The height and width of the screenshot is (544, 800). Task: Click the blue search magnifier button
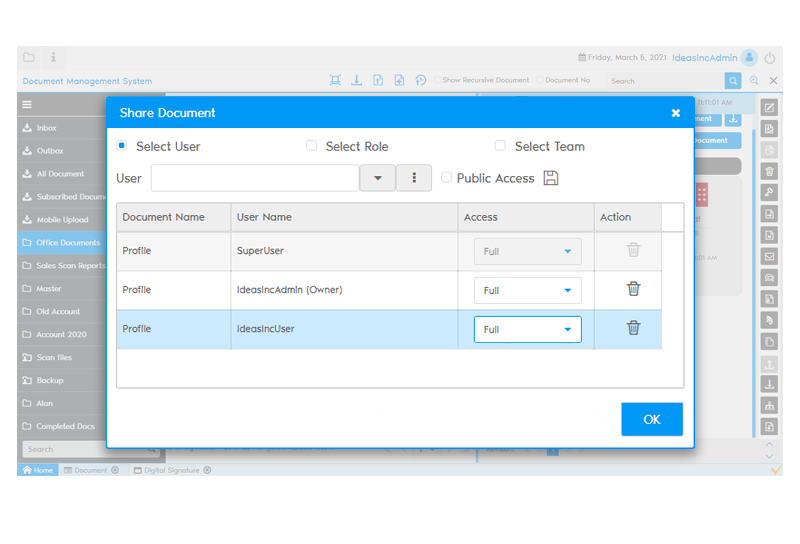pos(733,81)
